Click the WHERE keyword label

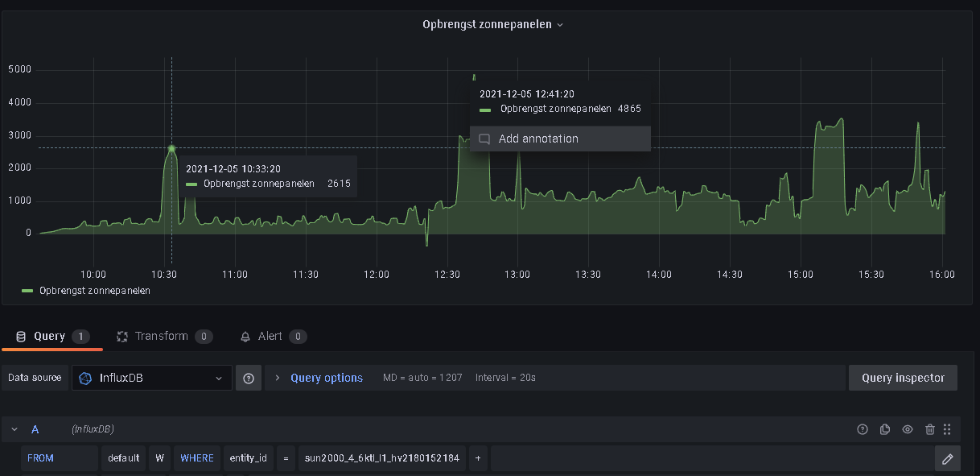point(197,457)
